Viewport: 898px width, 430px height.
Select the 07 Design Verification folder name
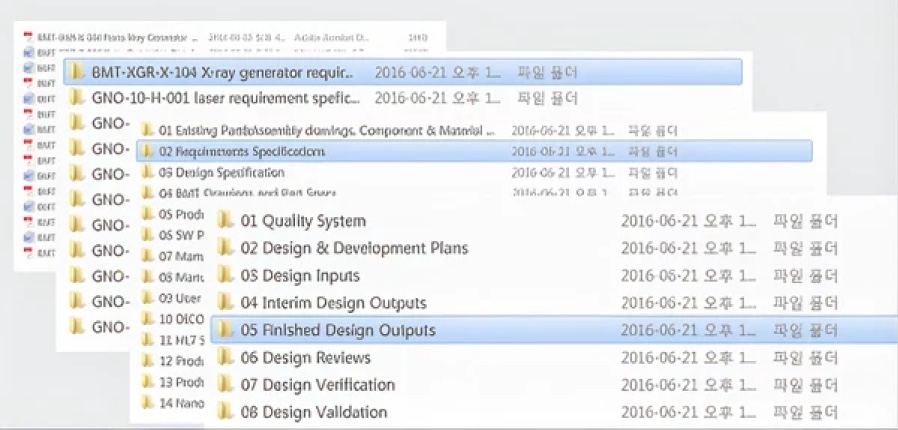click(318, 385)
